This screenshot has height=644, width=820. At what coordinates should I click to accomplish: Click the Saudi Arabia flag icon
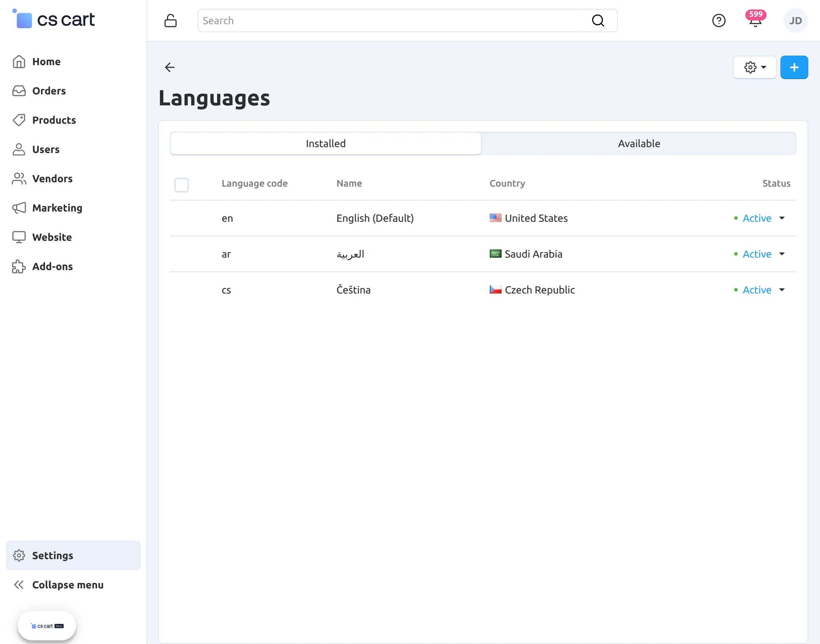[x=495, y=254]
